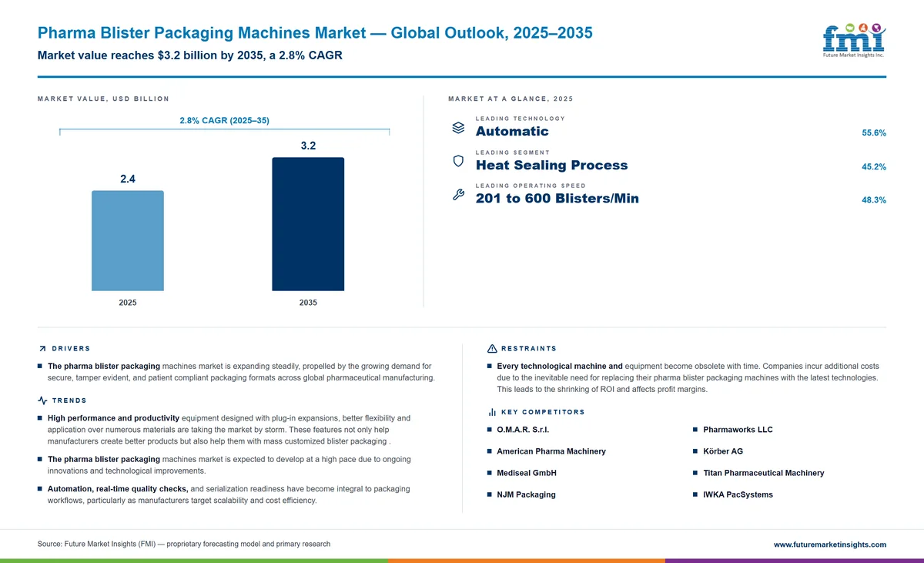Click the subtitle about $3.2 billion by 2035
The width and height of the screenshot is (924, 563).
189,55
